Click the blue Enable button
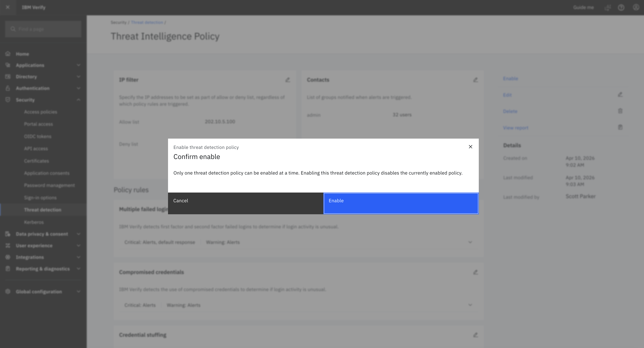 point(401,203)
